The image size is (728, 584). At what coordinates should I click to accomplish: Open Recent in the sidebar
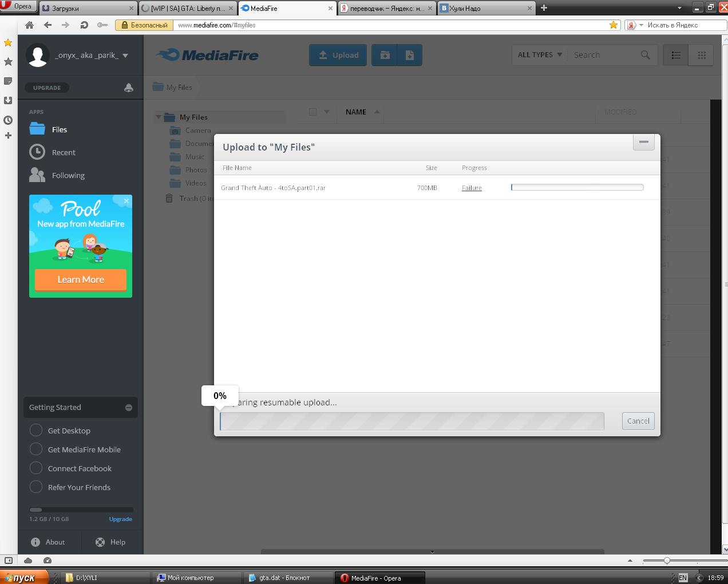52,152
